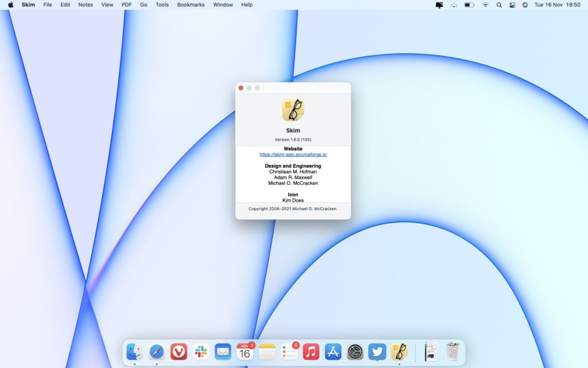Open Slack from the Dock
The height and width of the screenshot is (368, 588).
pyautogui.click(x=200, y=351)
